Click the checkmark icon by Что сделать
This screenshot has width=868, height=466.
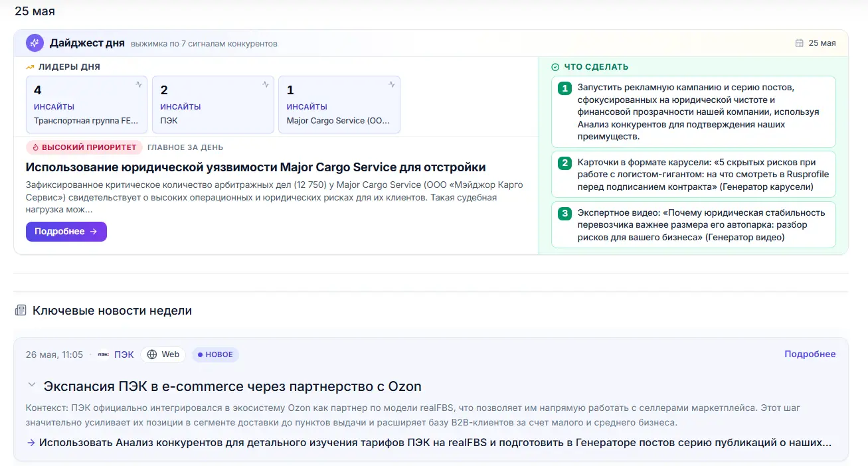pos(555,67)
